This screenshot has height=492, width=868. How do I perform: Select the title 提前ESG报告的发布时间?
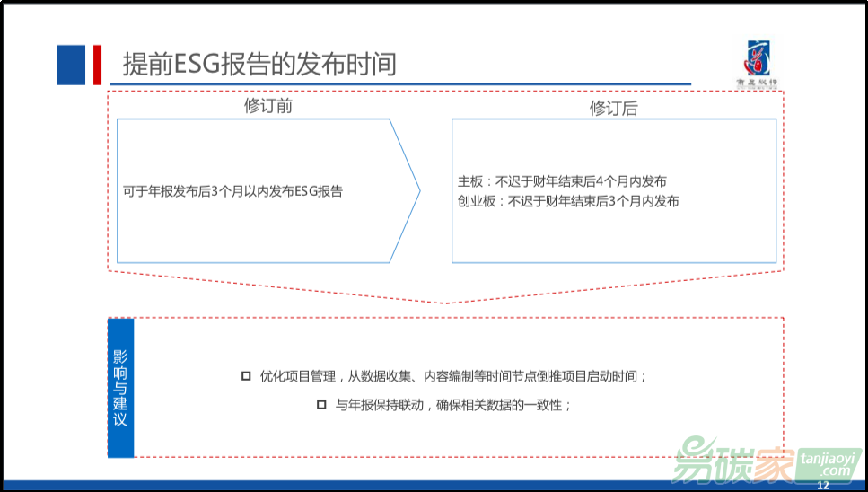tap(259, 65)
